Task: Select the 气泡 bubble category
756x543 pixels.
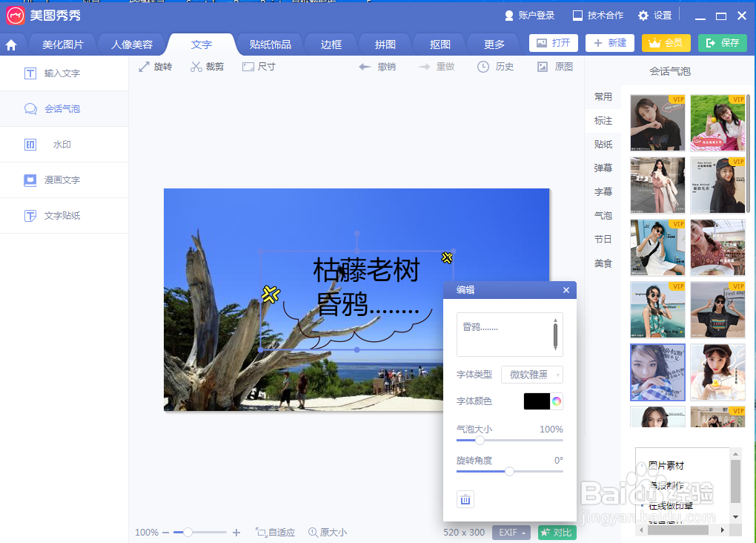Action: pos(603,215)
